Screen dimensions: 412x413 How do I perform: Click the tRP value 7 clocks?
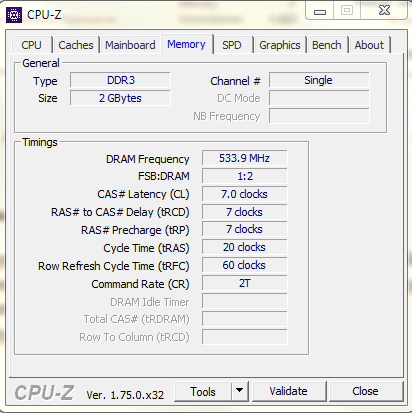pyautogui.click(x=244, y=229)
